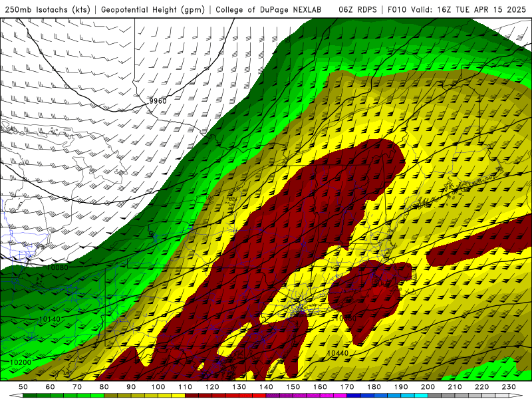Image resolution: width=532 pixels, height=399 pixels.
Task: Click the '06Z RDPS' model run label
Action: [358, 10]
